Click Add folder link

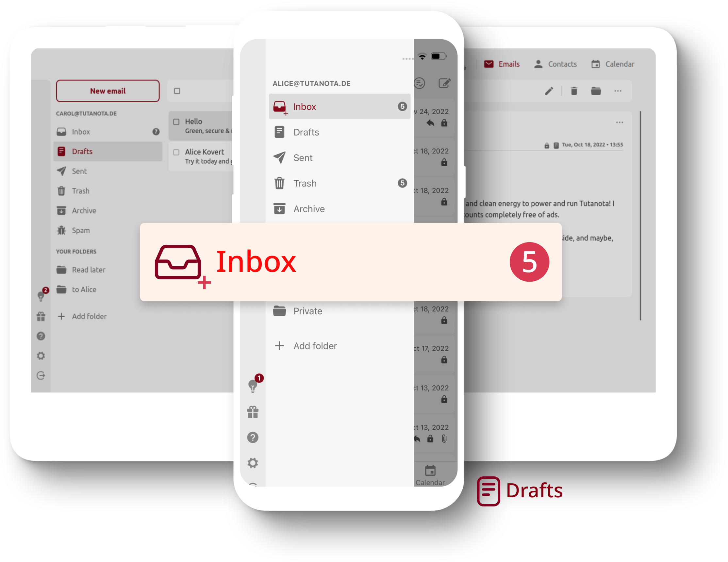click(316, 346)
